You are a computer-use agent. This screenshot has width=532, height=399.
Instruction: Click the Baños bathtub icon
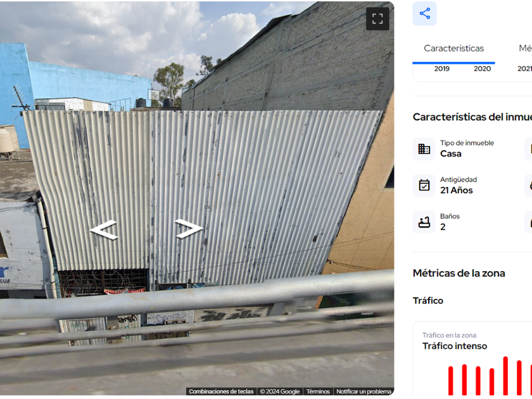(424, 222)
